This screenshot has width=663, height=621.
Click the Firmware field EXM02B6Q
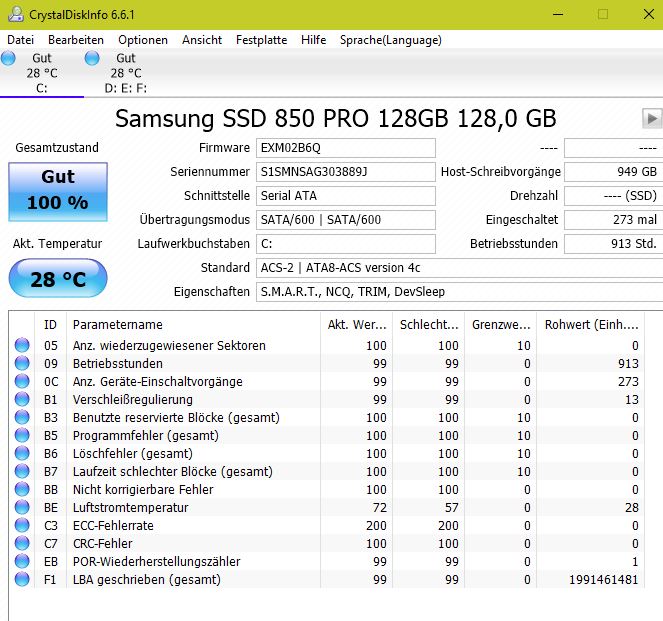(x=345, y=148)
